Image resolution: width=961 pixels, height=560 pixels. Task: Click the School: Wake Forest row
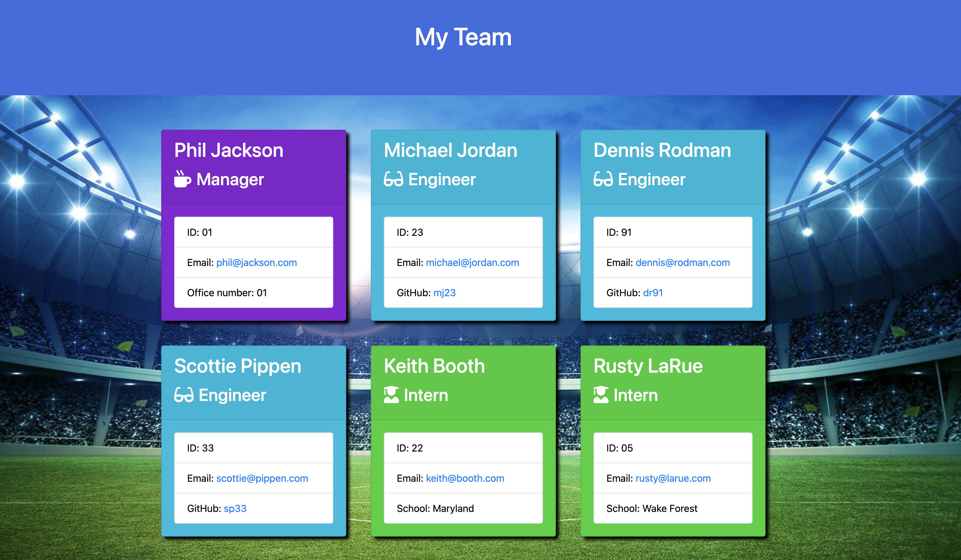coord(651,509)
